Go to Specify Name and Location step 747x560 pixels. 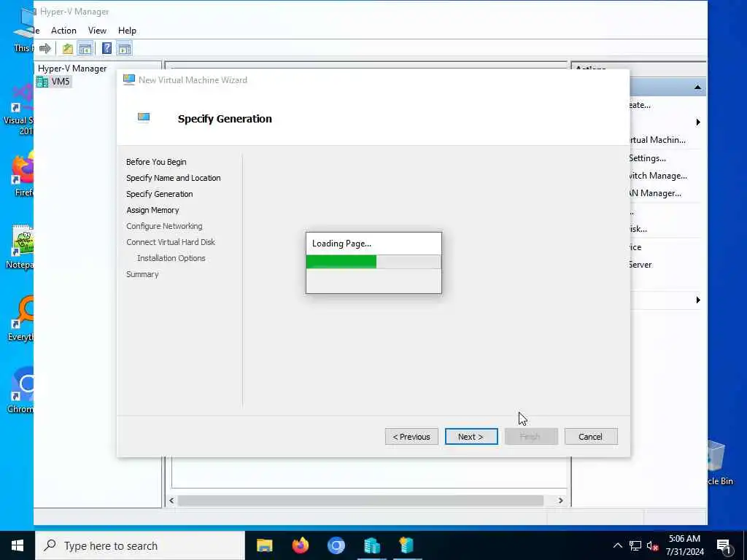point(174,178)
